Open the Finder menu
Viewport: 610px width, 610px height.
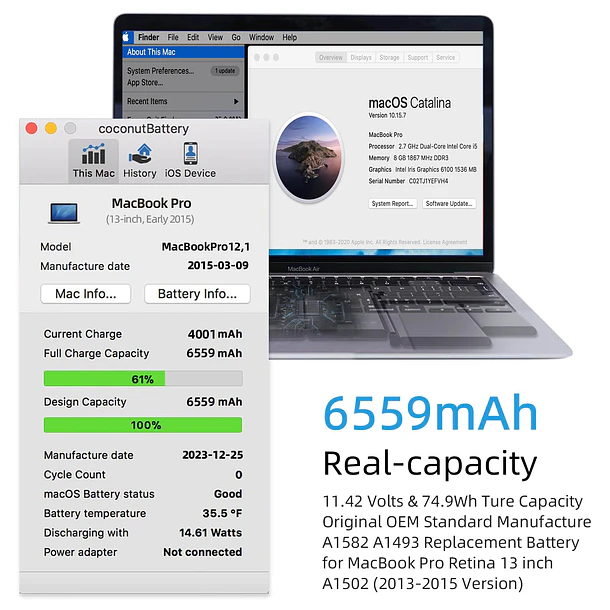click(x=149, y=37)
